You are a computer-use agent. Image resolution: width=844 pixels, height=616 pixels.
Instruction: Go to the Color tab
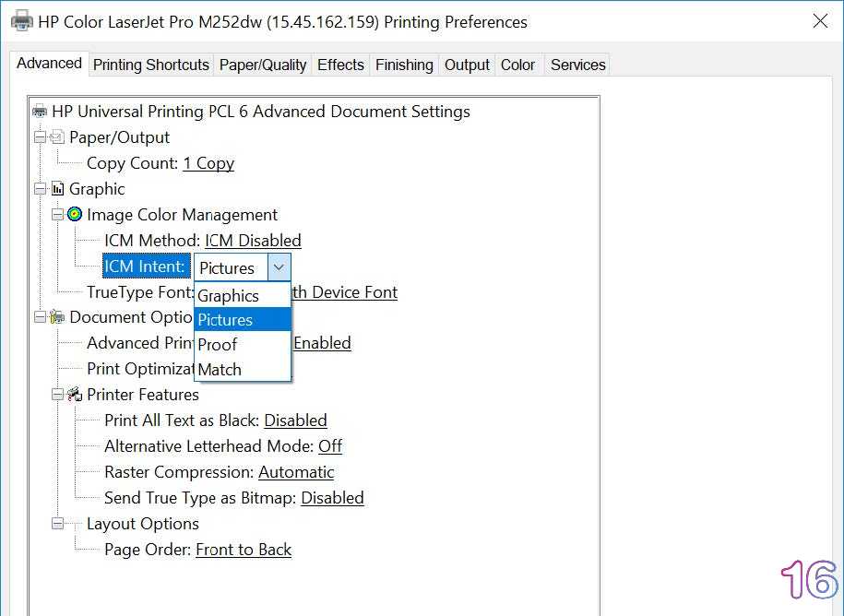[x=517, y=65]
